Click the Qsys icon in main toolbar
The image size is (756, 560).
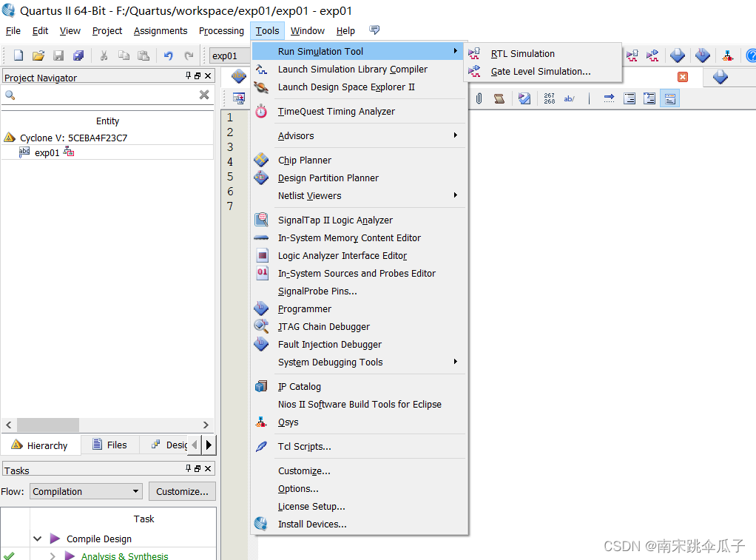(728, 55)
